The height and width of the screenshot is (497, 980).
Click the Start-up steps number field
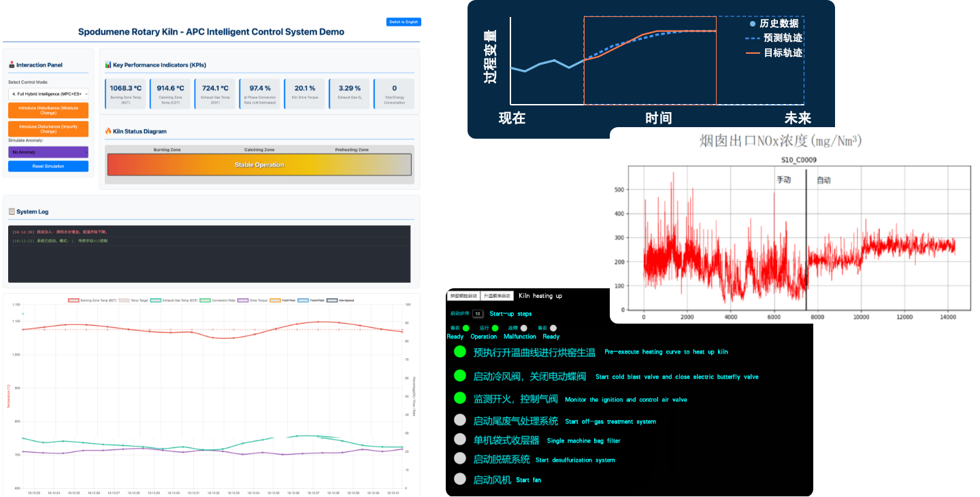pos(478,314)
